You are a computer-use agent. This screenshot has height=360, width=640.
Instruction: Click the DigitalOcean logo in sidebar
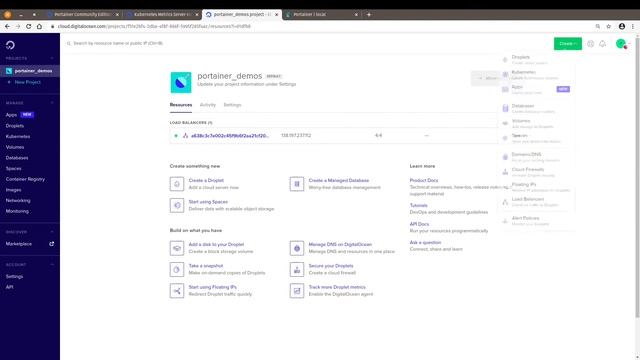(10, 45)
